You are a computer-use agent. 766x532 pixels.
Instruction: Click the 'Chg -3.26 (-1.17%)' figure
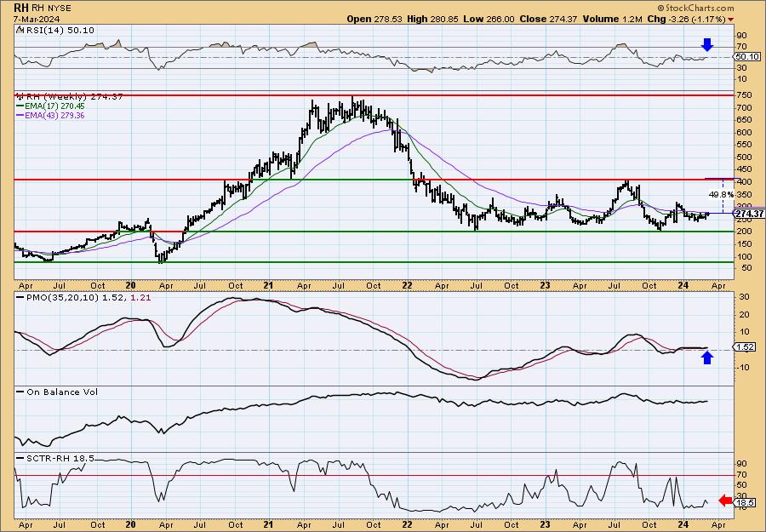[686, 19]
